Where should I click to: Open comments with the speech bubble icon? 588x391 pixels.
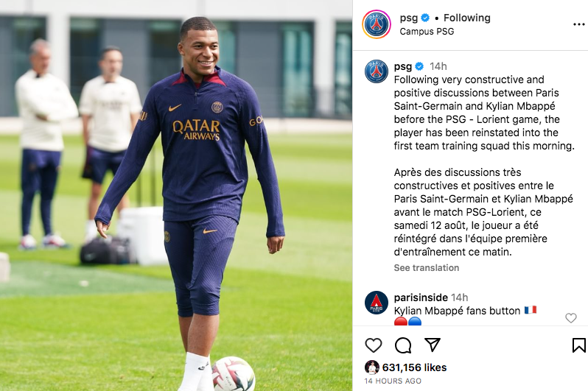[x=403, y=345]
